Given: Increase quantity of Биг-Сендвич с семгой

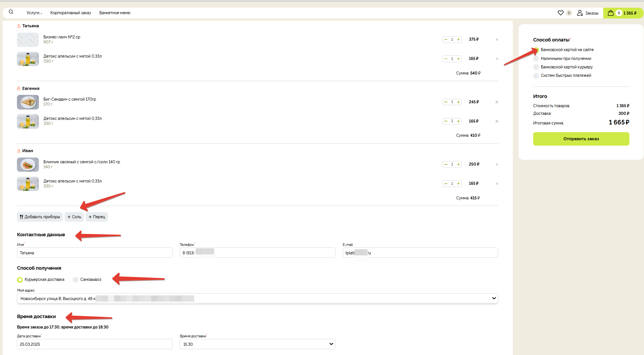Looking at the screenshot, I should click(458, 102).
